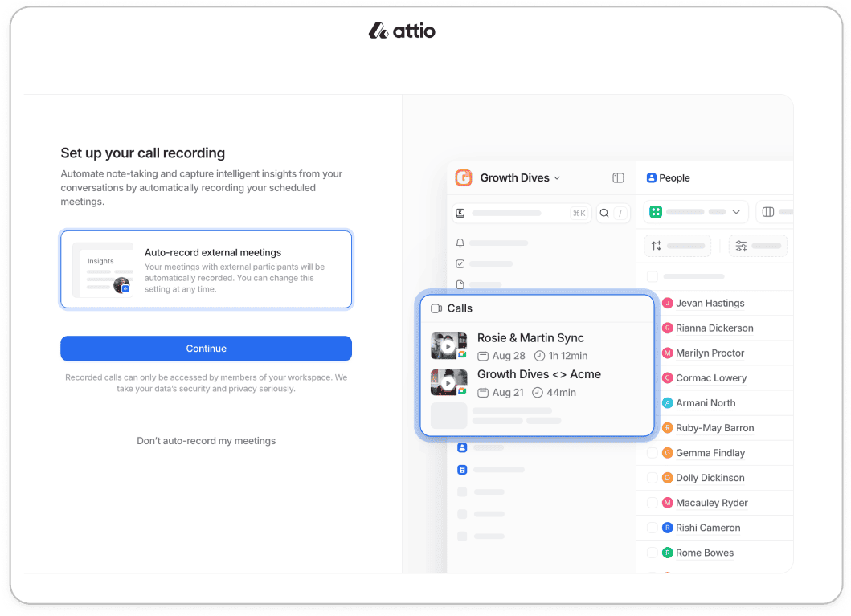The height and width of the screenshot is (616, 851).
Task: Open the ⌘K quick actions bar
Action: pos(521,213)
